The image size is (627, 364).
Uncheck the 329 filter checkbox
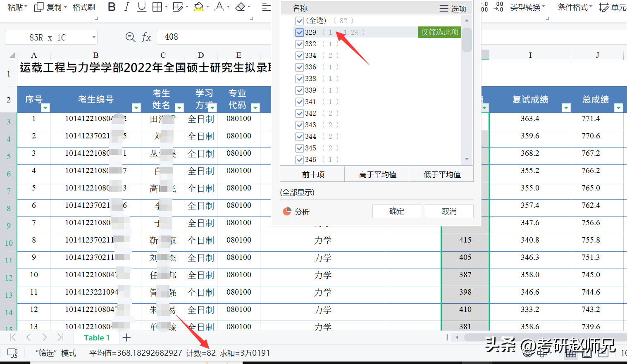pyautogui.click(x=300, y=32)
